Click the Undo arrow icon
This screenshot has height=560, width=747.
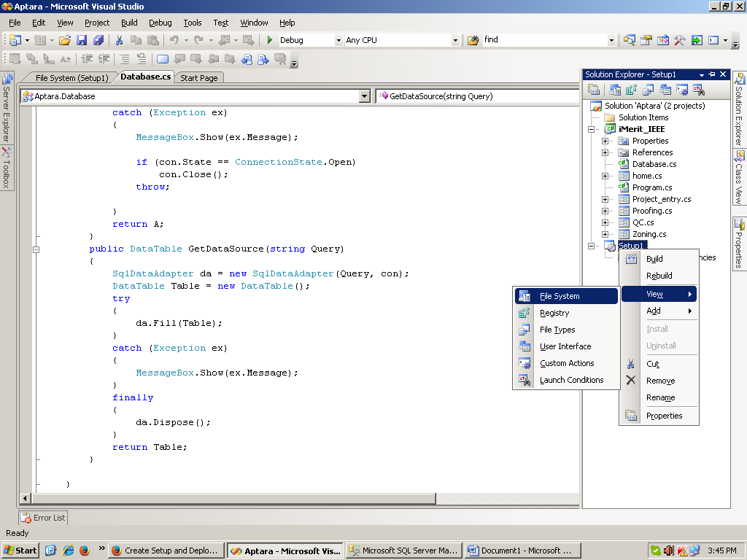tap(174, 41)
